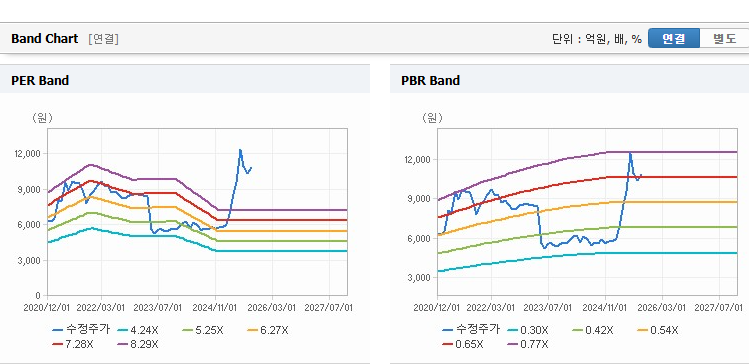Image resolution: width=749 pixels, height=364 pixels.
Task: Toggle 6.27X series in PER Band legend
Action: pyautogui.click(x=268, y=330)
